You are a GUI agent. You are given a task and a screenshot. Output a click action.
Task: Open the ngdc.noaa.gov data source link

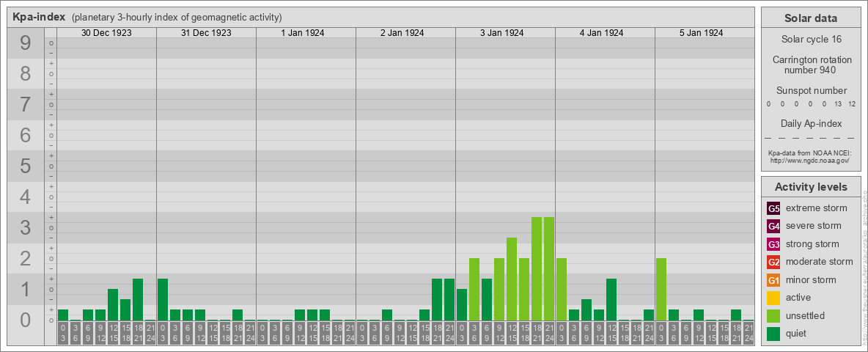point(810,160)
